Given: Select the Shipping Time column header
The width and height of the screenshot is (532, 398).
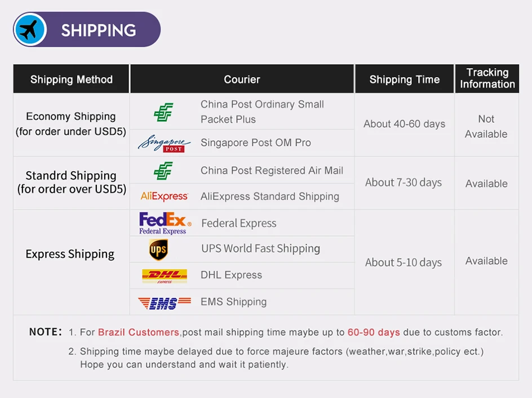Looking at the screenshot, I should coord(405,79).
